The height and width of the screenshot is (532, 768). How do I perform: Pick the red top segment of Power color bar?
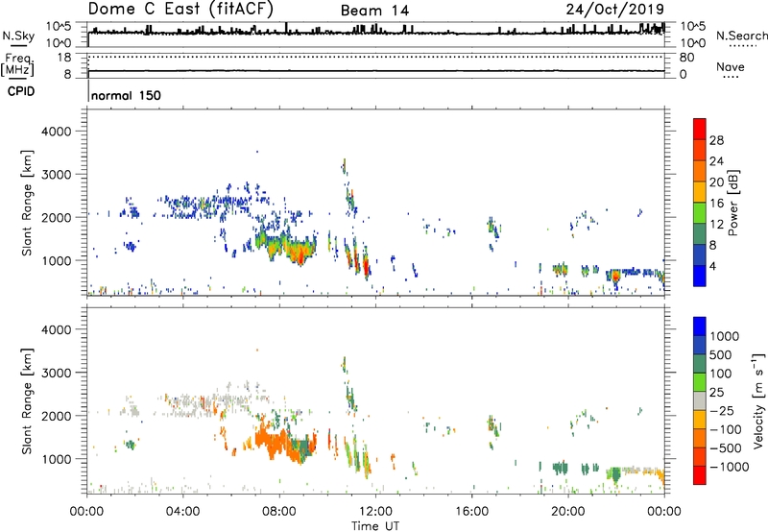click(700, 129)
